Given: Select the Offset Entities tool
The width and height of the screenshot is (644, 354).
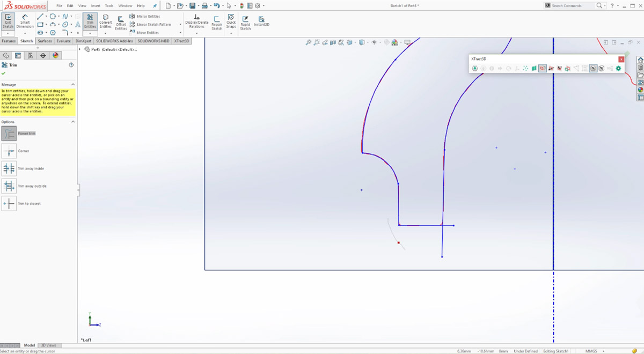Looking at the screenshot, I should click(x=120, y=23).
